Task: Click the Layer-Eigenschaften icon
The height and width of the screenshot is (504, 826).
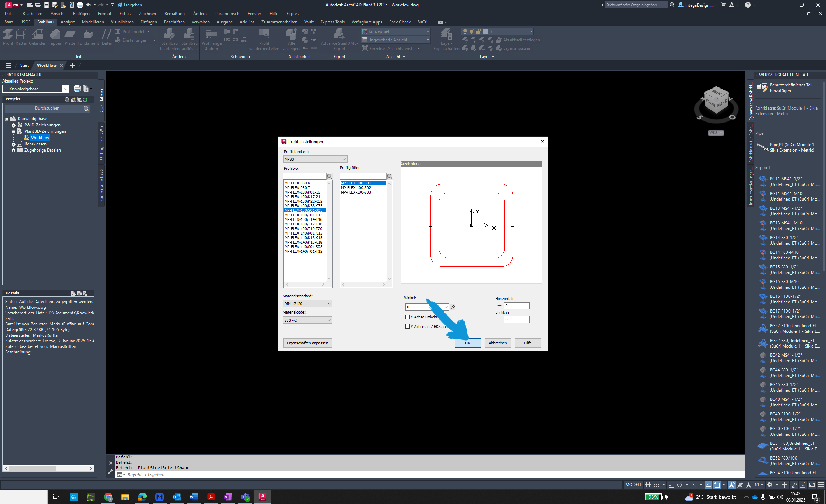Action: click(446, 37)
